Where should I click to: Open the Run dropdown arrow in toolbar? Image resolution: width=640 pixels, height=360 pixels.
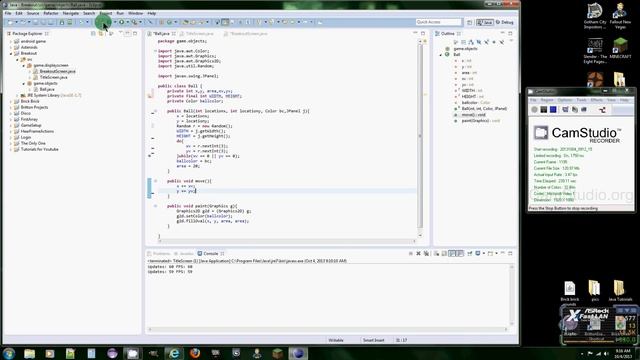(127, 22)
